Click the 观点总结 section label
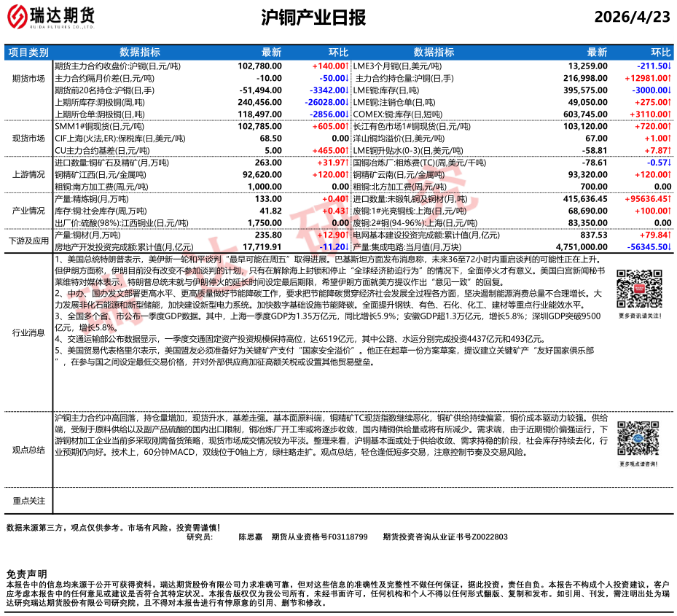 [28, 451]
